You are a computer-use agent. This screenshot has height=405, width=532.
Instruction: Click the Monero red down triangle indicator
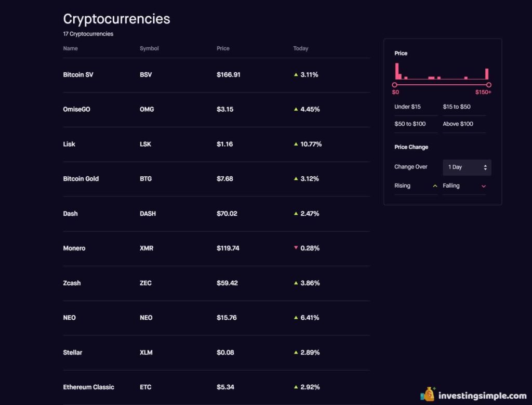point(296,248)
